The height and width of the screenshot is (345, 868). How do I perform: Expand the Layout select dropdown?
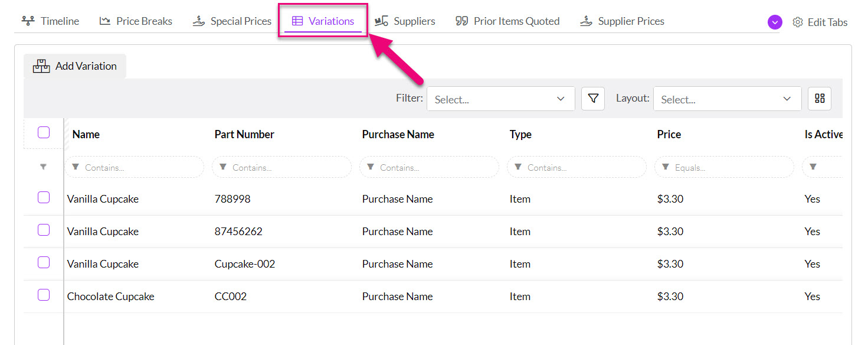(728, 99)
